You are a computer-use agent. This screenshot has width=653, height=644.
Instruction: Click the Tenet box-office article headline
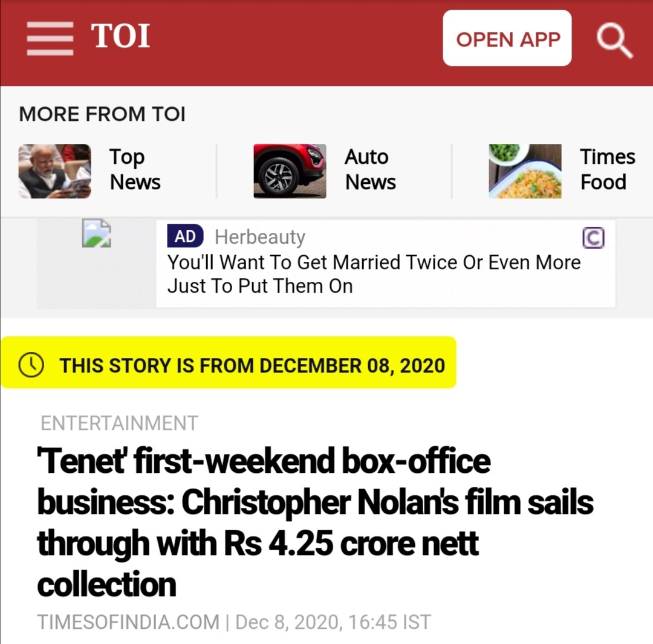tap(315, 522)
